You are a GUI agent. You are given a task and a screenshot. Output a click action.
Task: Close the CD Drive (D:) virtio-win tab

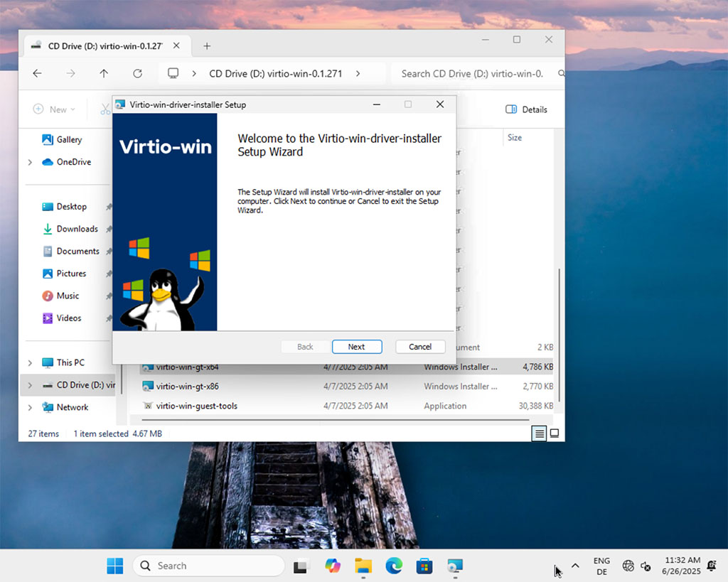tap(176, 45)
